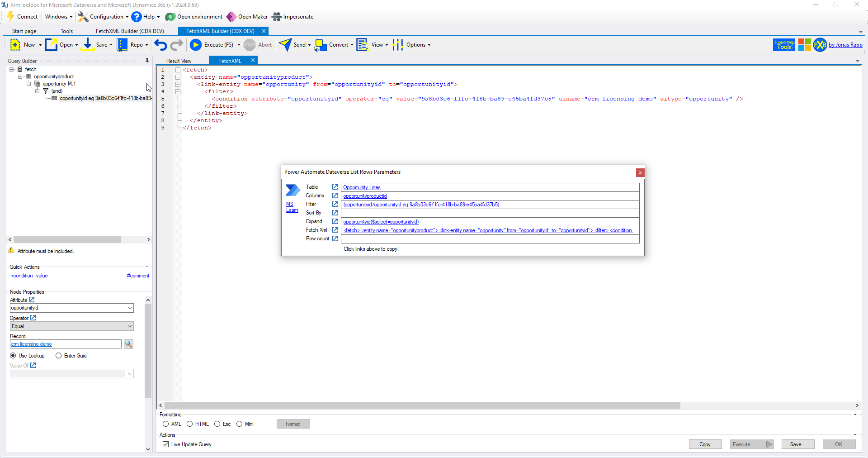The image size is (868, 458).
Task: Collapse the opportunityproduct tree node
Action: 20,76
